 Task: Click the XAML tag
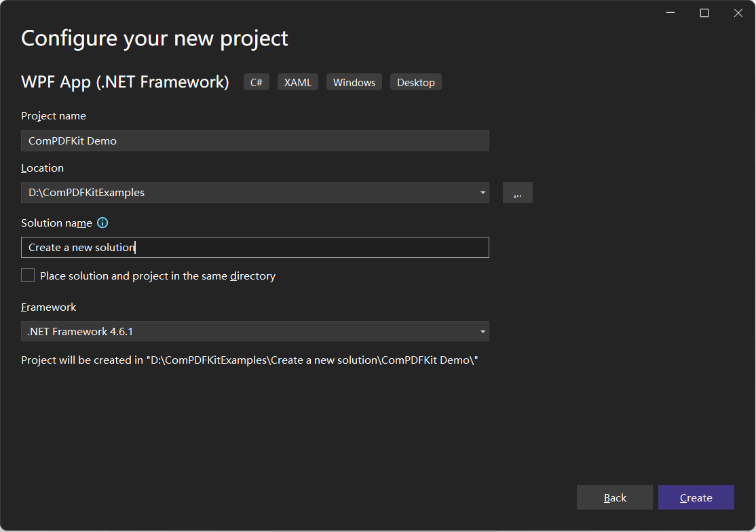[x=297, y=82]
